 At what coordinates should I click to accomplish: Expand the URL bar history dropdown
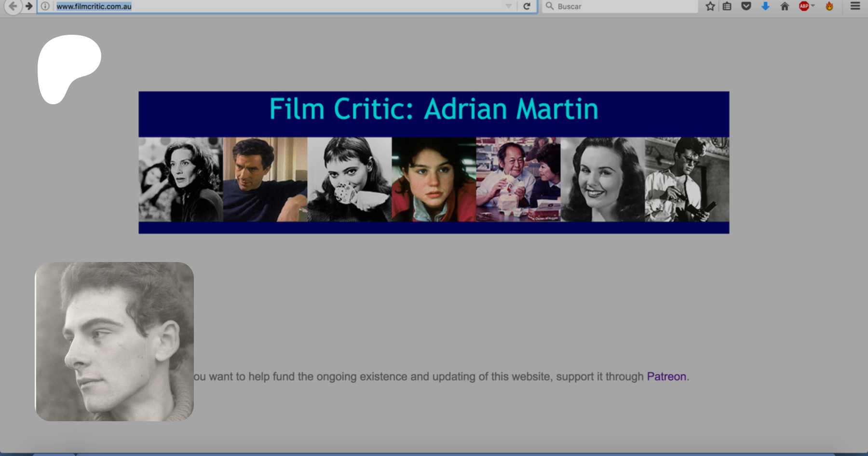(x=508, y=6)
